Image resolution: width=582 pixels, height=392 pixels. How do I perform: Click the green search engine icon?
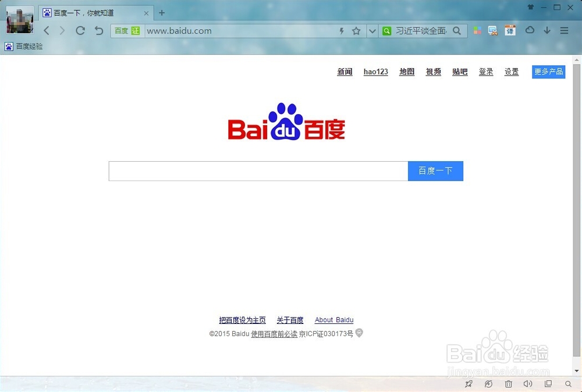(x=387, y=31)
